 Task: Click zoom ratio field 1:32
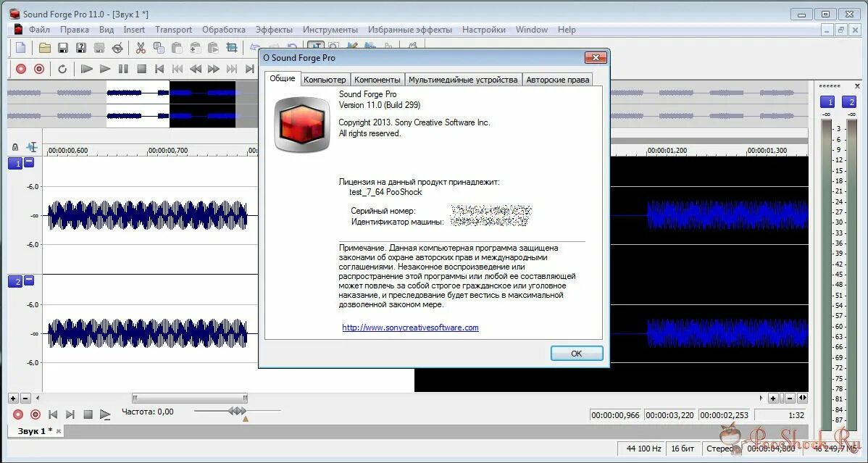(x=780, y=415)
